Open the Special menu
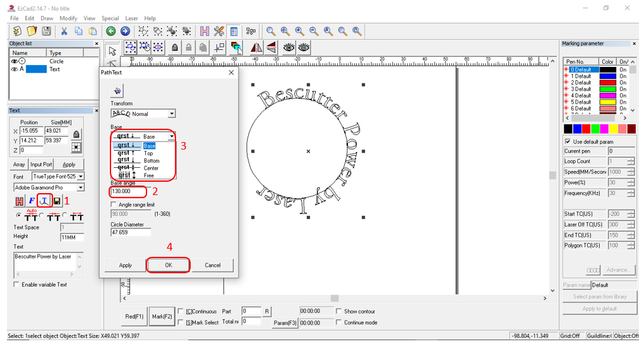 coord(110,18)
